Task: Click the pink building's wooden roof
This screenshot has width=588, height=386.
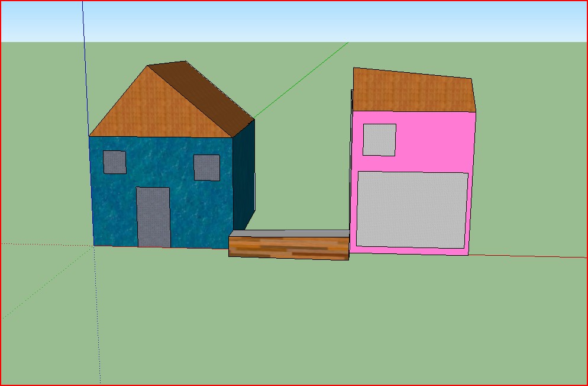Action: (x=413, y=91)
